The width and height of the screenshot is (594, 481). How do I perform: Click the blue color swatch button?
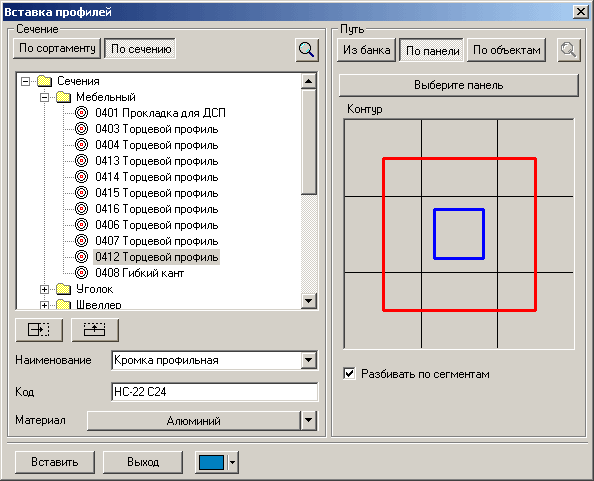(211, 462)
